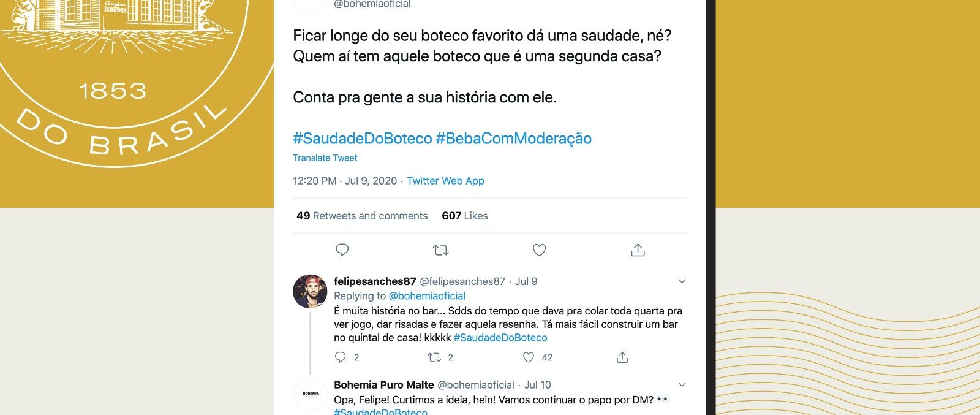980x415 pixels.
Task: Click the Translate Tweet link
Action: pos(325,158)
